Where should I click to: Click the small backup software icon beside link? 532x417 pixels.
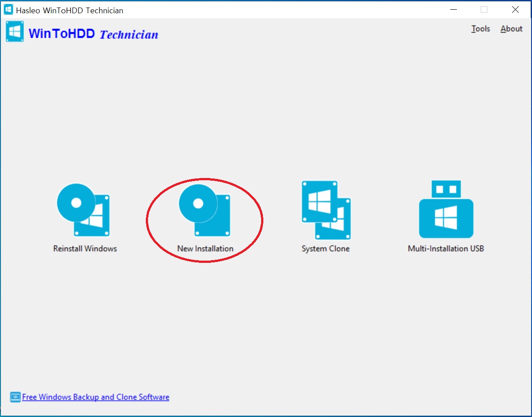click(15, 397)
